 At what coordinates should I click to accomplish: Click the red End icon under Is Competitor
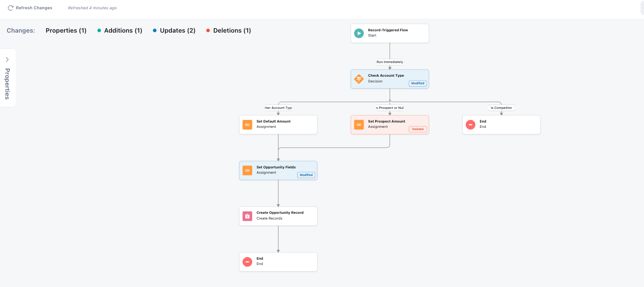pyautogui.click(x=470, y=125)
